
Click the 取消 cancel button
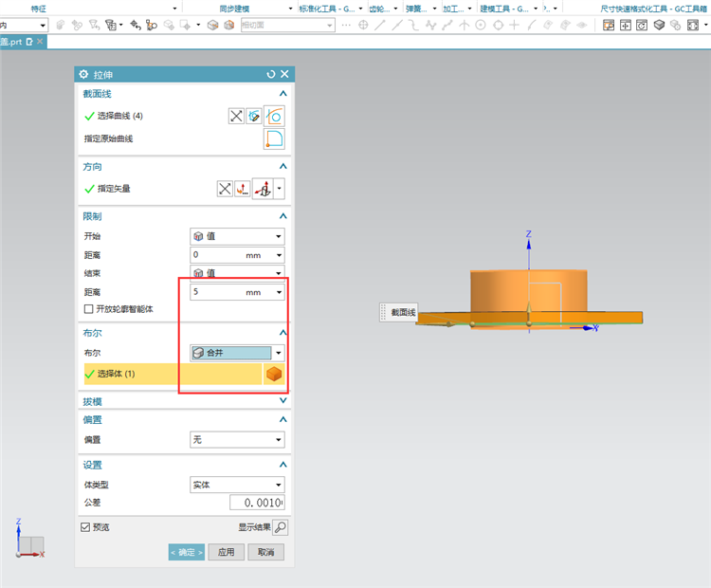coord(265,552)
